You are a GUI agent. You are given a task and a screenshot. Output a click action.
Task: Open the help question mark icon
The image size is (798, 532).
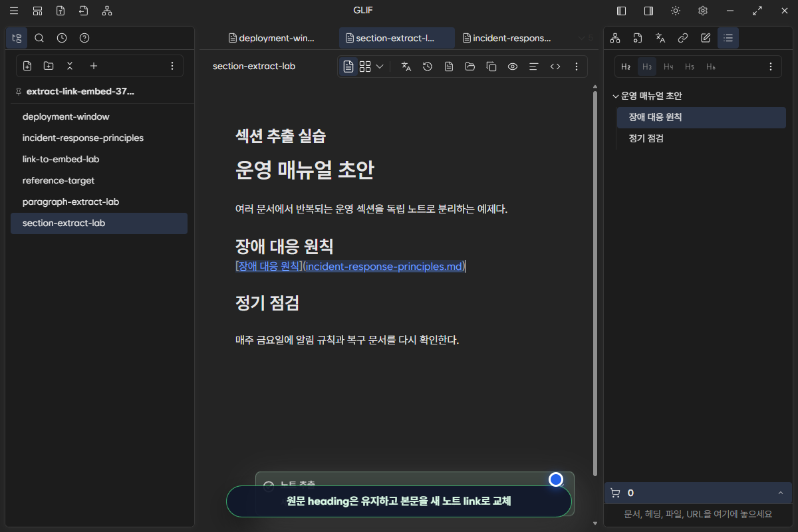coord(84,38)
